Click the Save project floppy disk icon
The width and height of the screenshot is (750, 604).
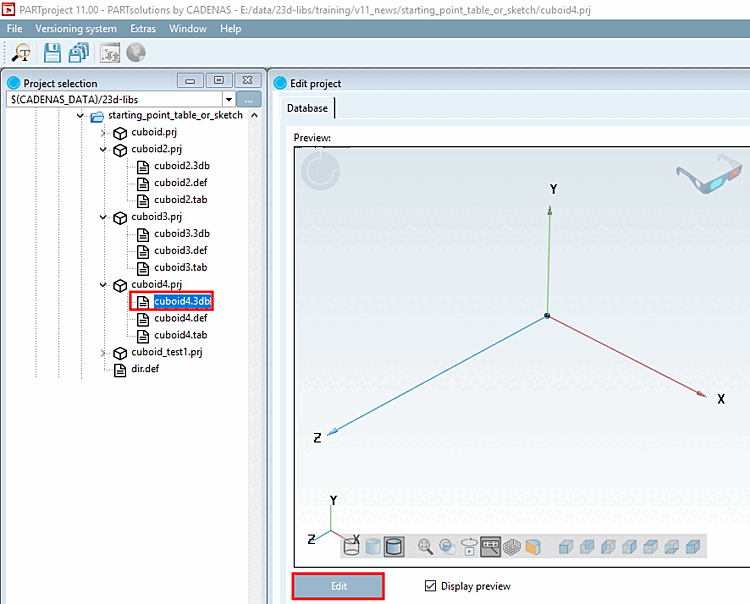(x=52, y=53)
